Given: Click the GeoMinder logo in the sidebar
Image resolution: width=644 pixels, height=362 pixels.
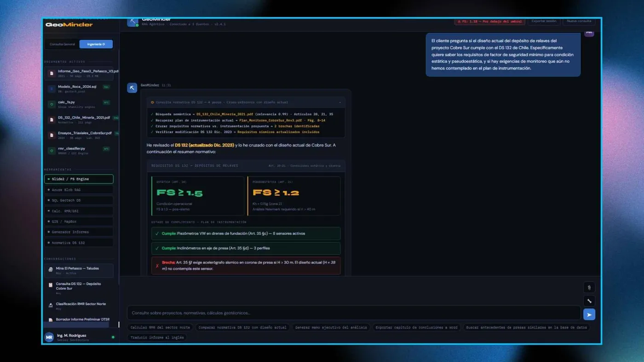Looking at the screenshot, I should [x=69, y=24].
